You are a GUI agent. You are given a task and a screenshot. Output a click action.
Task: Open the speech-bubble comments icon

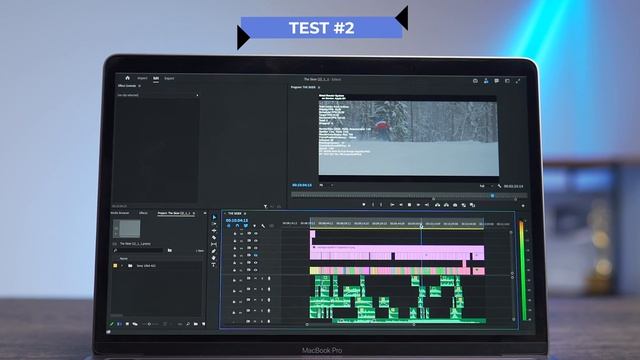tap(496, 81)
